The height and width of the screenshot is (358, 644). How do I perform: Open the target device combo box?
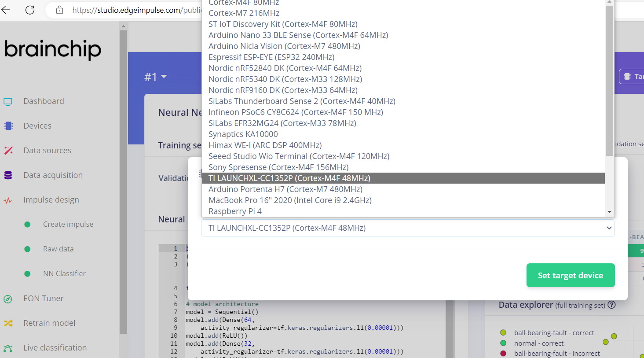click(x=408, y=228)
